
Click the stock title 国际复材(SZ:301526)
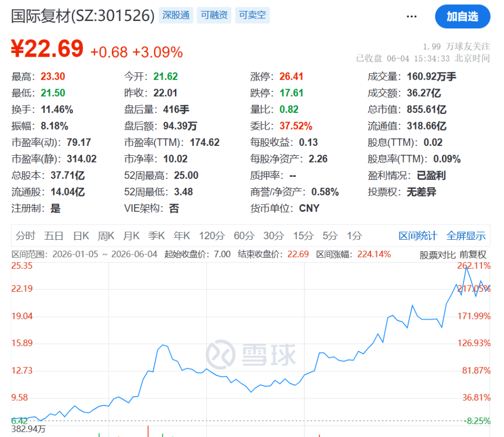83,16
